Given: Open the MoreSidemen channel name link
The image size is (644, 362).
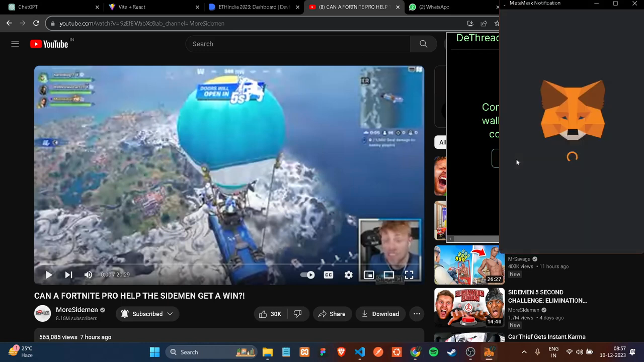Looking at the screenshot, I should point(77,310).
